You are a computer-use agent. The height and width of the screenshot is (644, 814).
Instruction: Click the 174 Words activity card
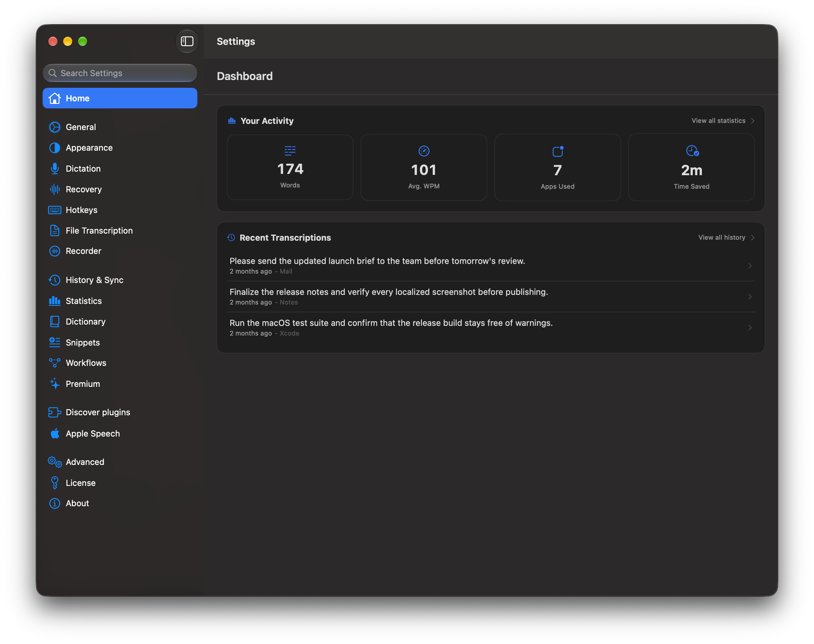point(290,167)
